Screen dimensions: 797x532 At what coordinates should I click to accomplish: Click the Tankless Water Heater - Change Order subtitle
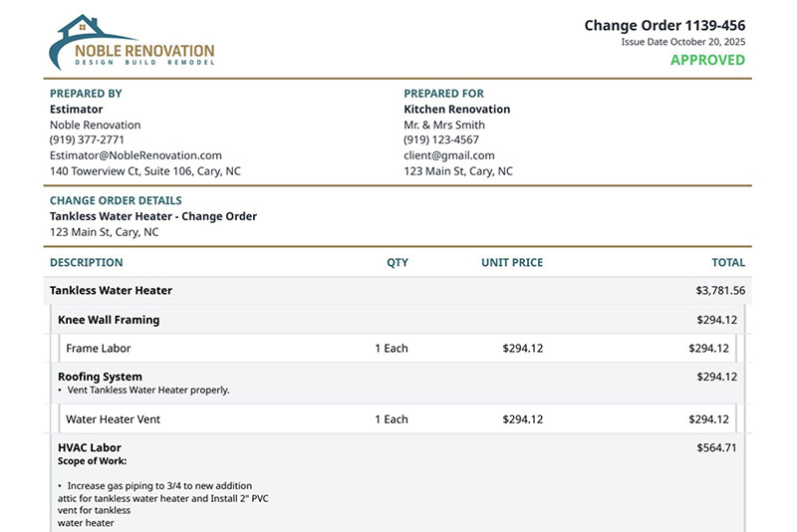pos(153,216)
